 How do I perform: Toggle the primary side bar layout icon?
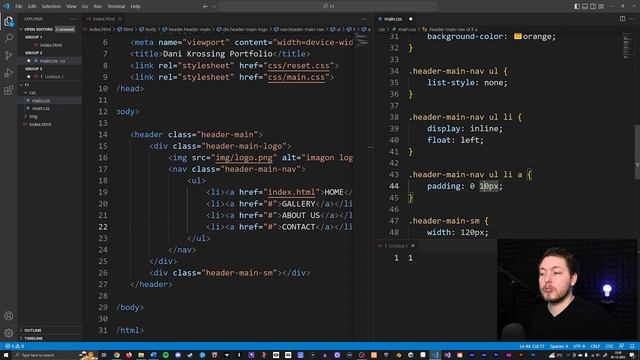pyautogui.click(x=577, y=6)
